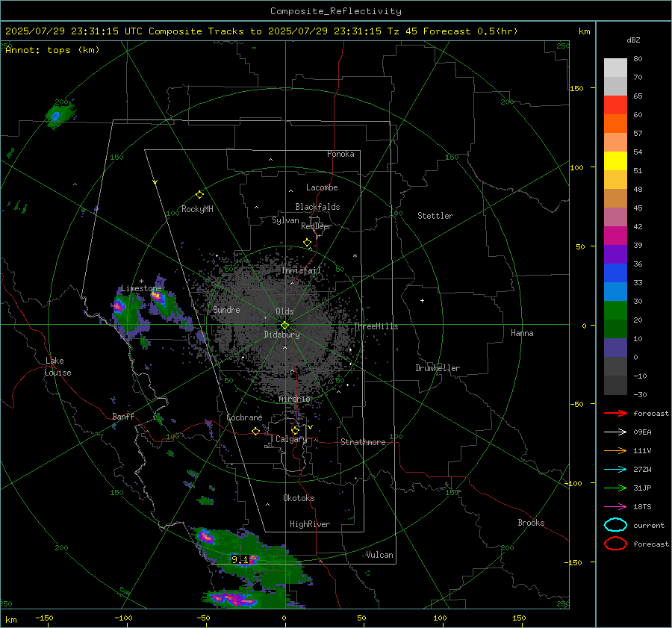Click the Didsbury city label
672x628 pixels.
pos(281,335)
